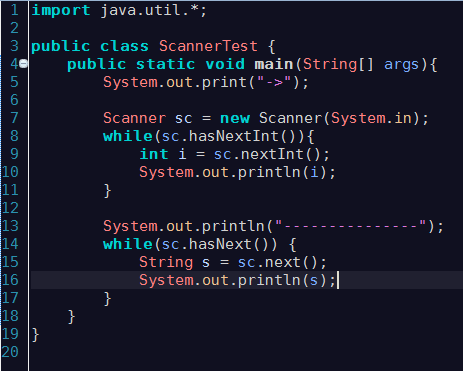
Task: Click 'println(s)' on line 16
Action: (x=282, y=281)
